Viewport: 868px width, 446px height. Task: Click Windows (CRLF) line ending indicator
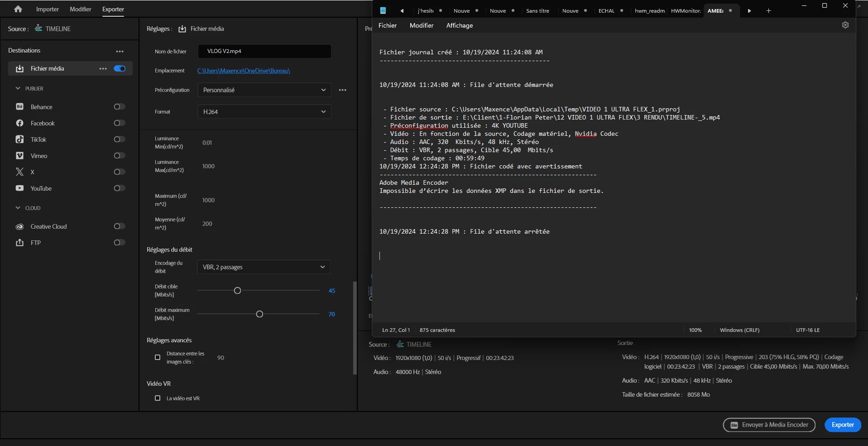[739, 330]
